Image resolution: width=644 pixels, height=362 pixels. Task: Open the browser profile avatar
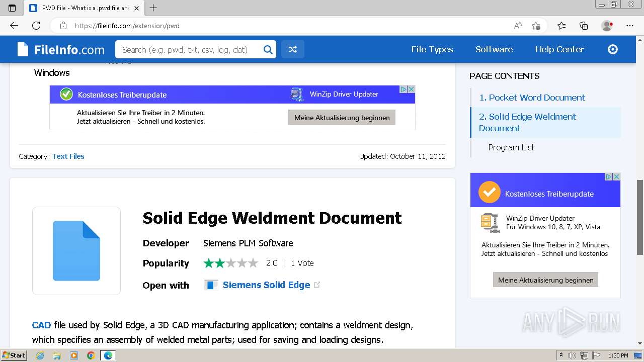click(607, 26)
